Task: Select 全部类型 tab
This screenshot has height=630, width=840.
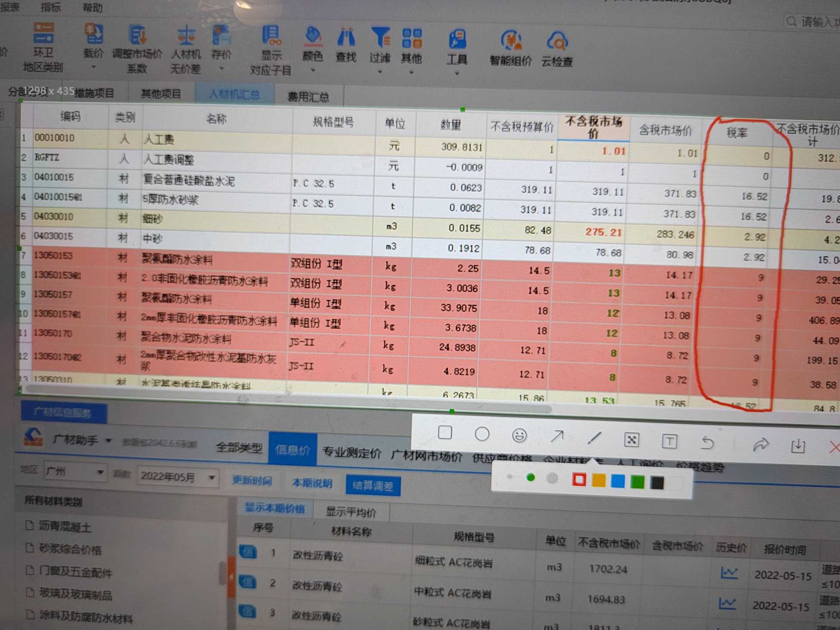Action: 239,448
